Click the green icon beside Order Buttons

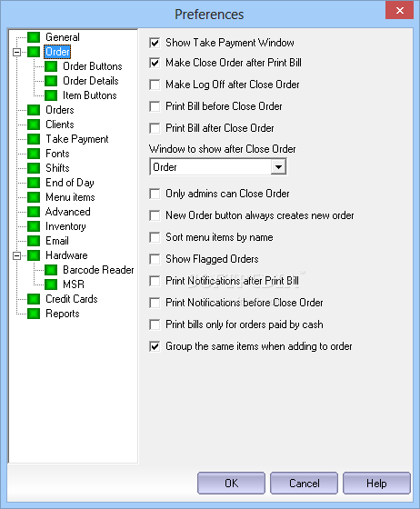pos(51,66)
